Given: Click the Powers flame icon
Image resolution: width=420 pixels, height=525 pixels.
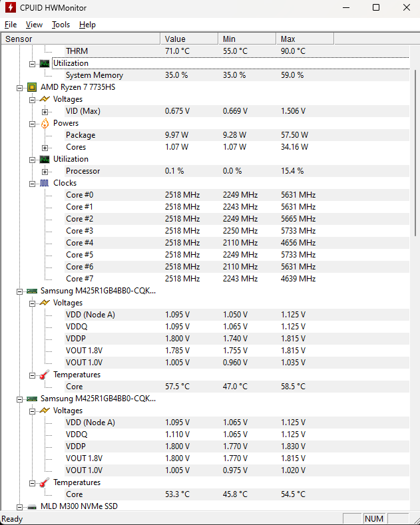Looking at the screenshot, I should coord(45,123).
